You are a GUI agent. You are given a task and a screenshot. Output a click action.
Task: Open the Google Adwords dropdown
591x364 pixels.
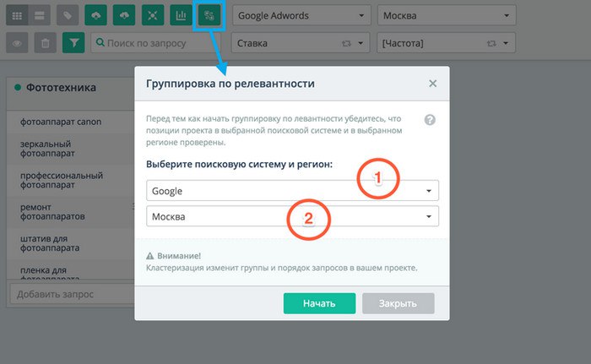pos(301,15)
